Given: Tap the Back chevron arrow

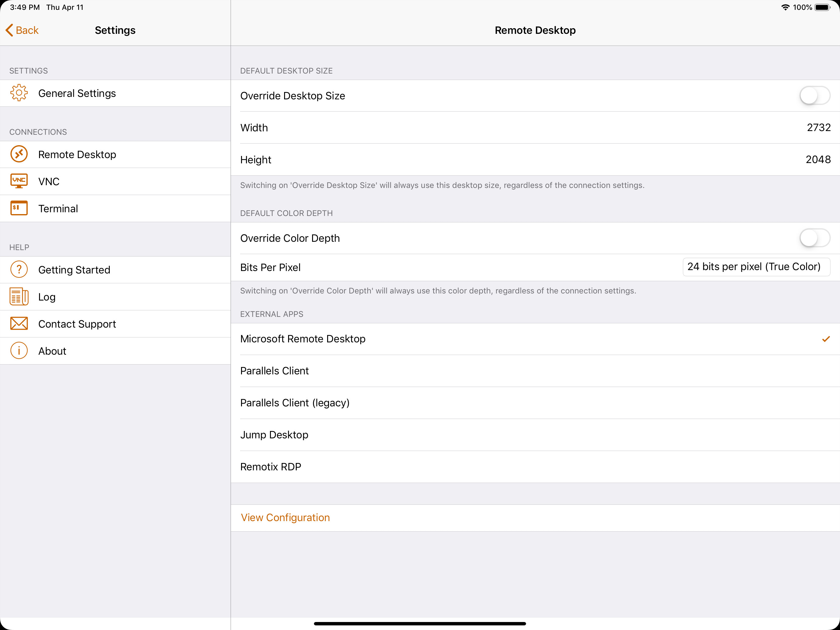Looking at the screenshot, I should coord(10,30).
